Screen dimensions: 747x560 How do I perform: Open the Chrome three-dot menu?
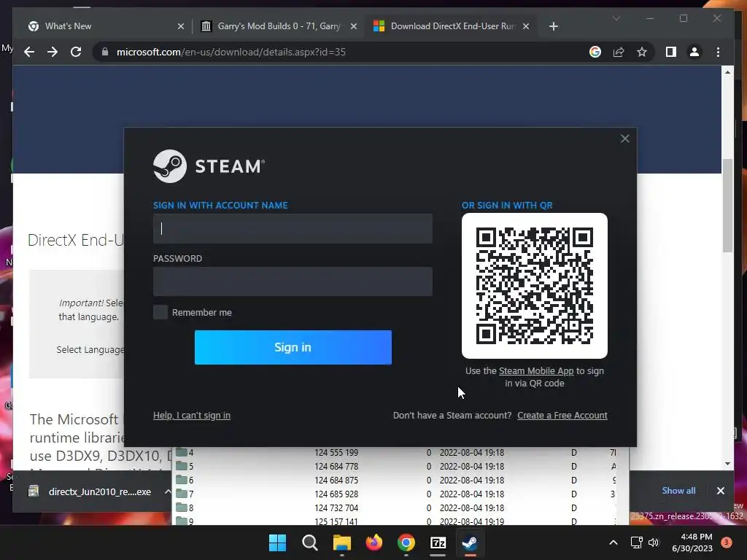click(x=718, y=52)
